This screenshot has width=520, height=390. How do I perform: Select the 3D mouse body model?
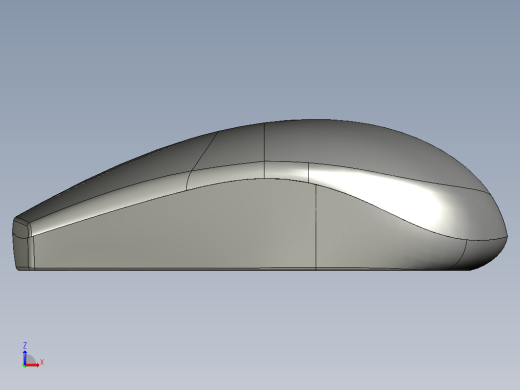(x=260, y=195)
